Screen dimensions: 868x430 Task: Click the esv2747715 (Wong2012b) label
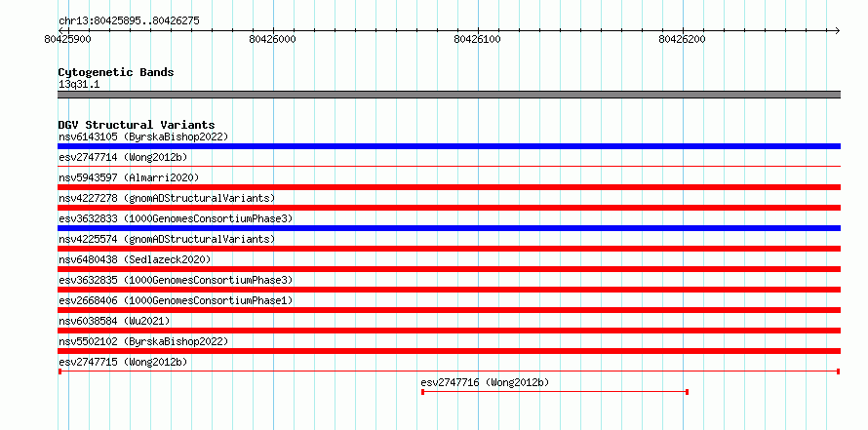[123, 362]
